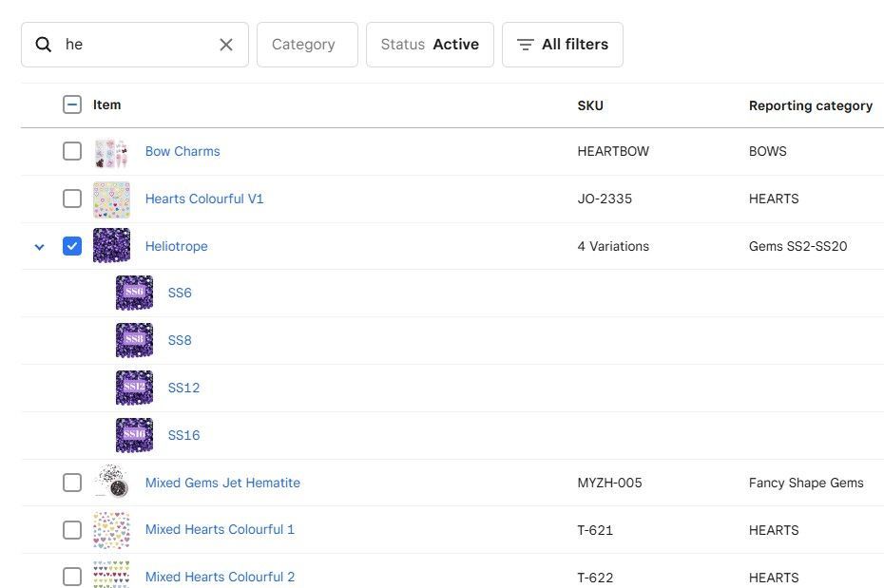Screen dimensions: 884x588
Task: Click the search magnifier icon
Action: pos(44,45)
